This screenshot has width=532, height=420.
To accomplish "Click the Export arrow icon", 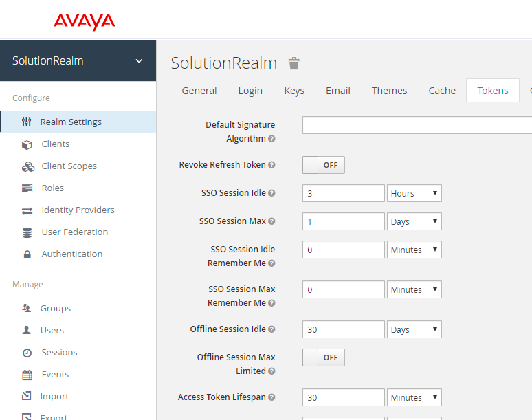I will tap(27, 417).
